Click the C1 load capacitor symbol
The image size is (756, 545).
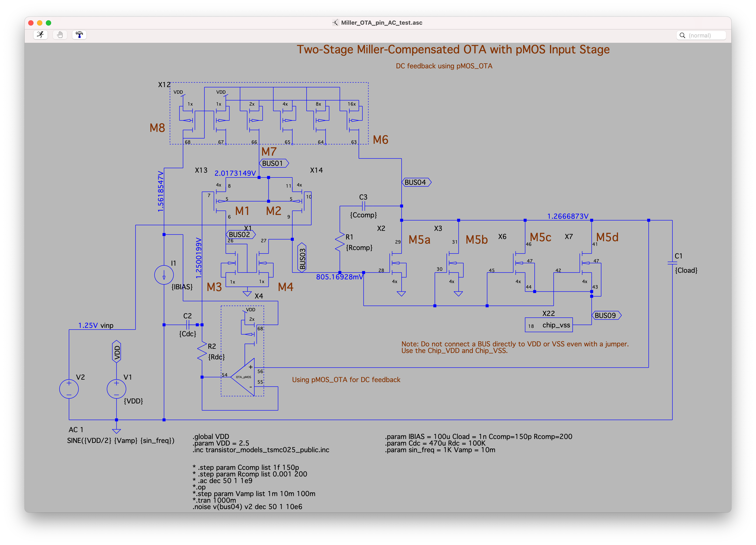tap(672, 263)
